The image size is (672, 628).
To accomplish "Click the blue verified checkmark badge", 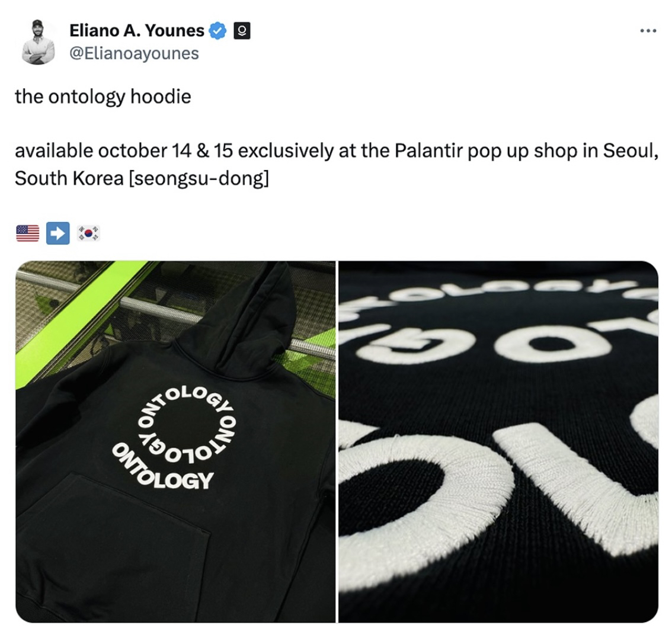I will coord(217,31).
